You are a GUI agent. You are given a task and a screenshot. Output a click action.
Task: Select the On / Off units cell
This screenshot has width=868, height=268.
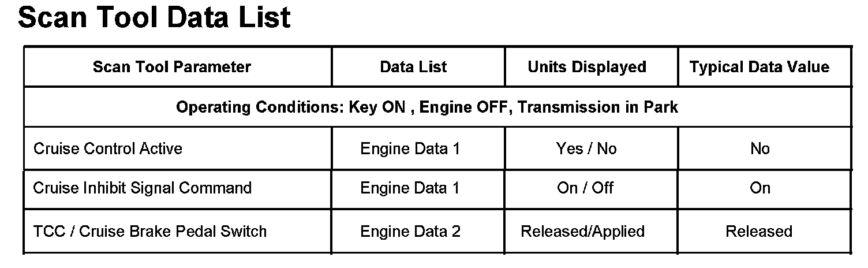click(x=585, y=188)
